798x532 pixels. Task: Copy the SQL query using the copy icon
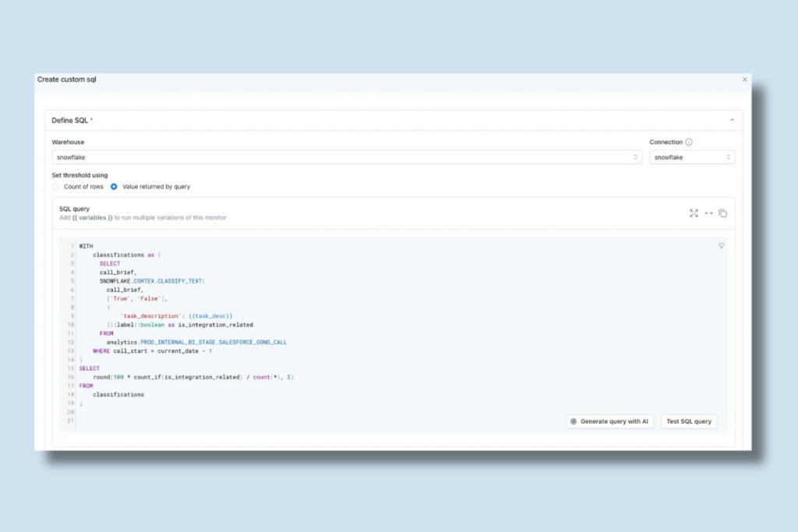point(722,213)
